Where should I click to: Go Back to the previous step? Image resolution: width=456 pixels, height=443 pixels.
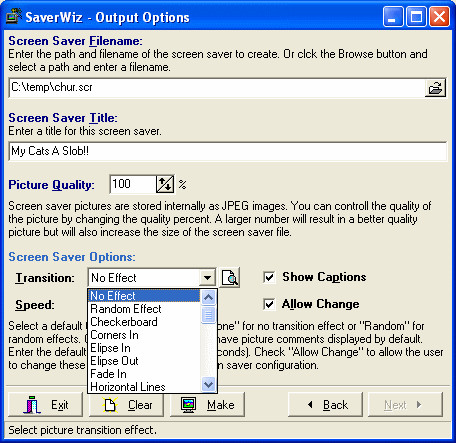point(325,405)
